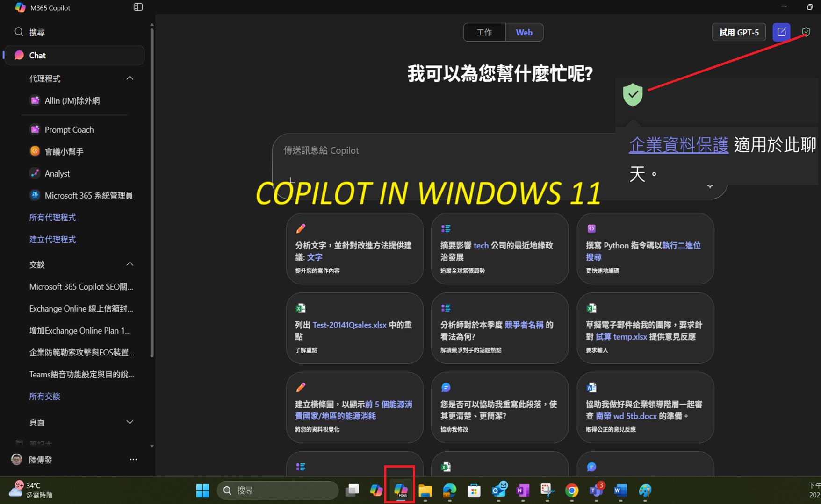Expand the 頁面 section
821x504 pixels.
[130, 422]
